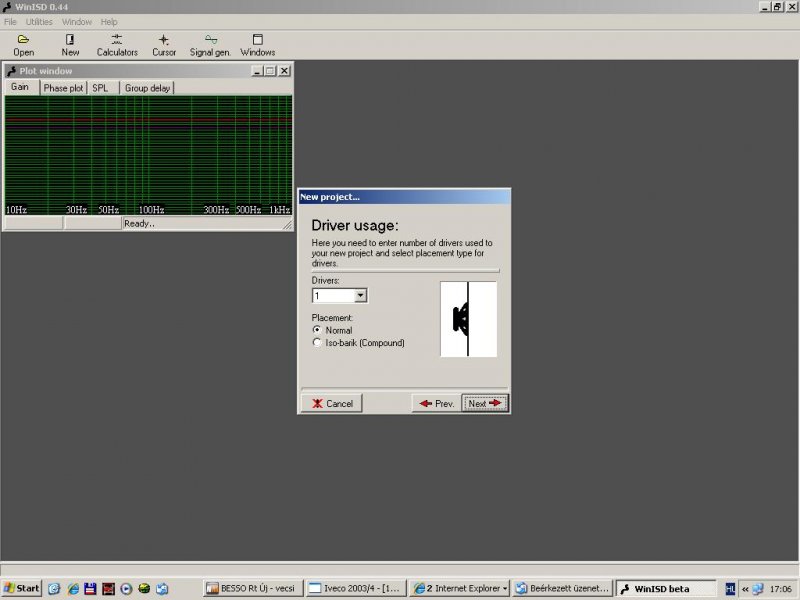Click the media player quick launch icon

coord(126,589)
